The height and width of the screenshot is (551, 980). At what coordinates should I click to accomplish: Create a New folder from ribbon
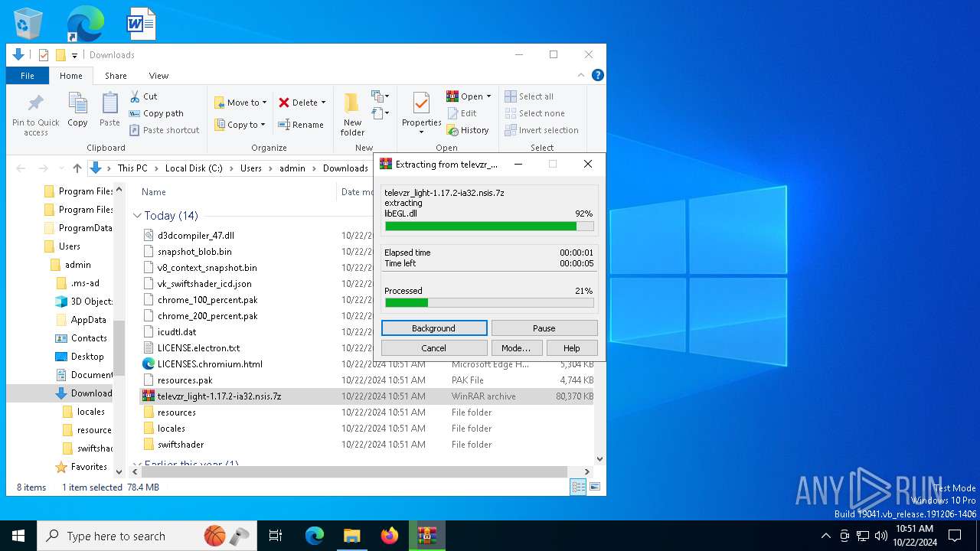[352, 115]
